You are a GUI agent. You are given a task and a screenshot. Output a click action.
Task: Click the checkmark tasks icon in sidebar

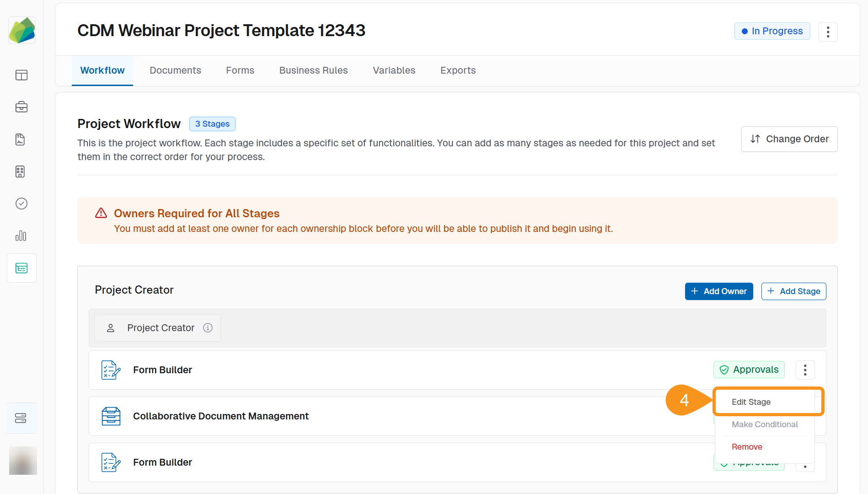[21, 204]
